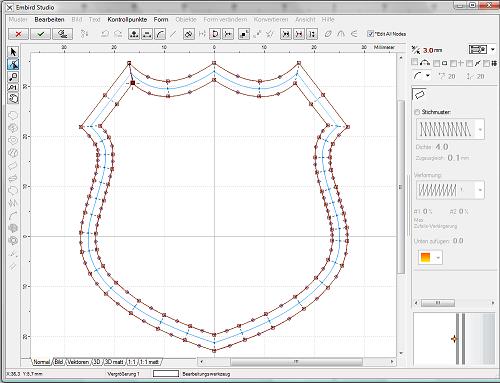Switch to the Vektoren view tab
The width and height of the screenshot is (500, 383).
pyautogui.click(x=78, y=362)
